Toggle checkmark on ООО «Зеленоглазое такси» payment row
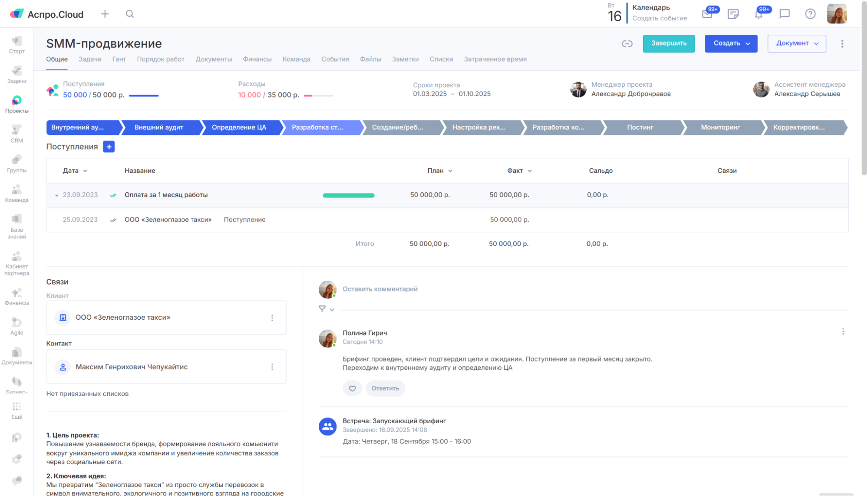This screenshot has width=868, height=496. point(113,220)
